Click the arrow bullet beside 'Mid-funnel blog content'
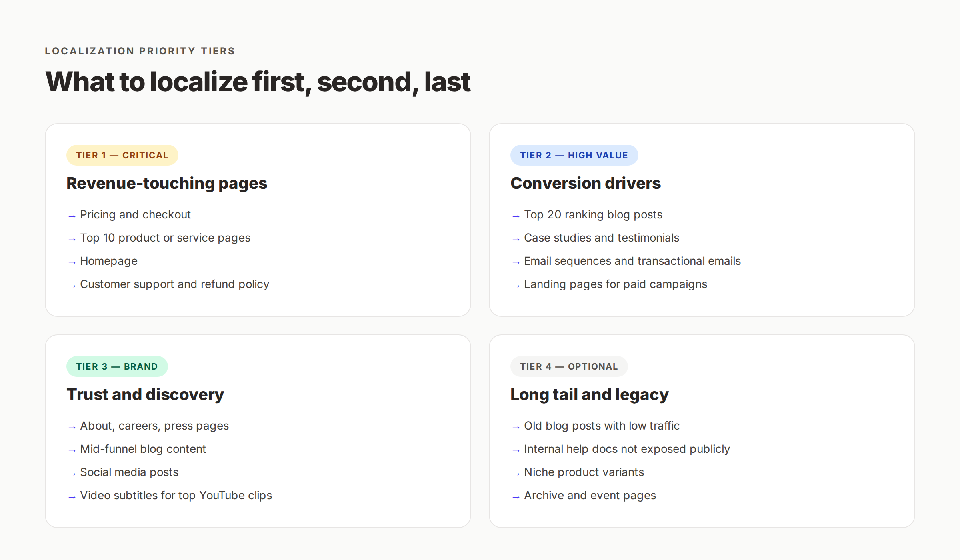960x560 pixels. coord(72,451)
